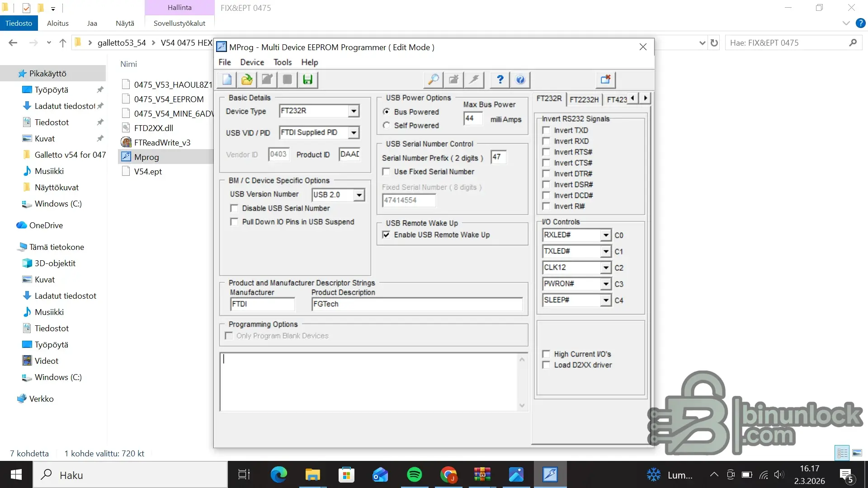The image size is (868, 488).
Task: Check Disable USB Serial Number
Action: click(234, 208)
